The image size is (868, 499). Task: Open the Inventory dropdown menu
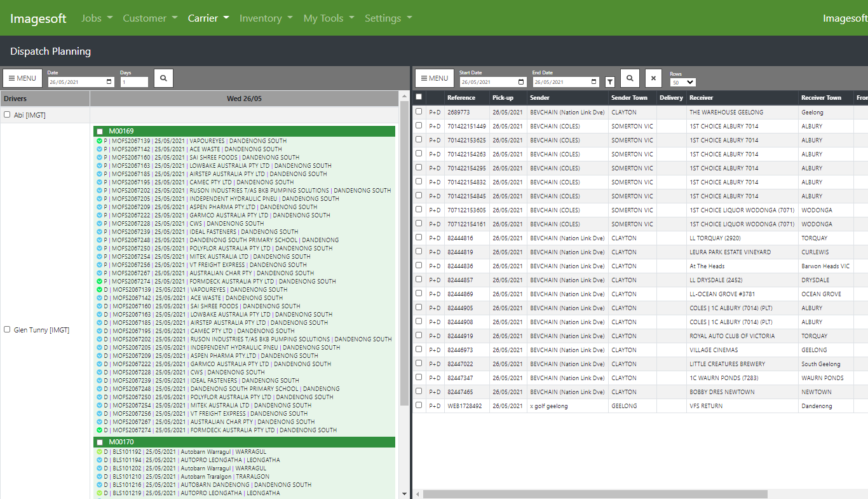coord(266,18)
